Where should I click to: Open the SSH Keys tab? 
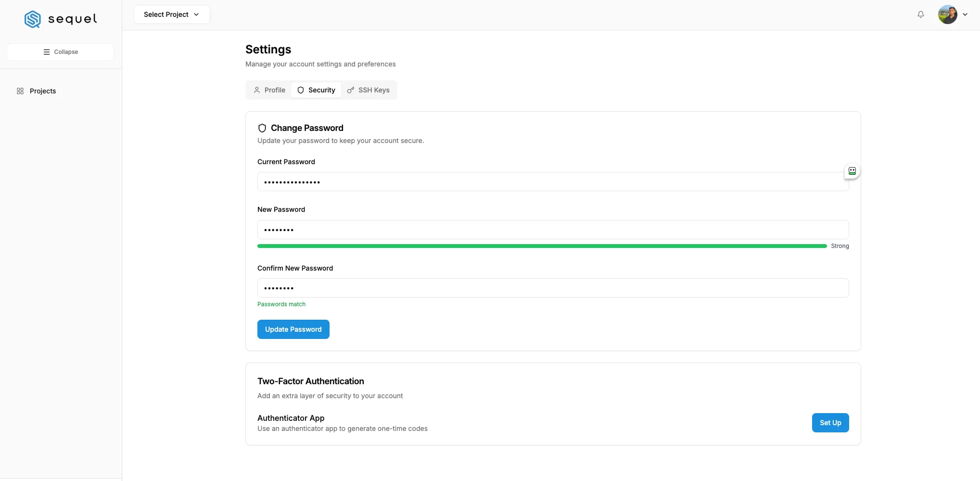pyautogui.click(x=369, y=90)
